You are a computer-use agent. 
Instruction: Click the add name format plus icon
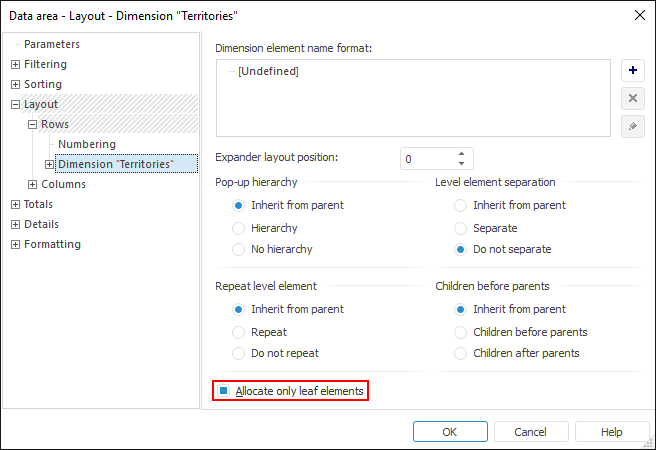(632, 71)
